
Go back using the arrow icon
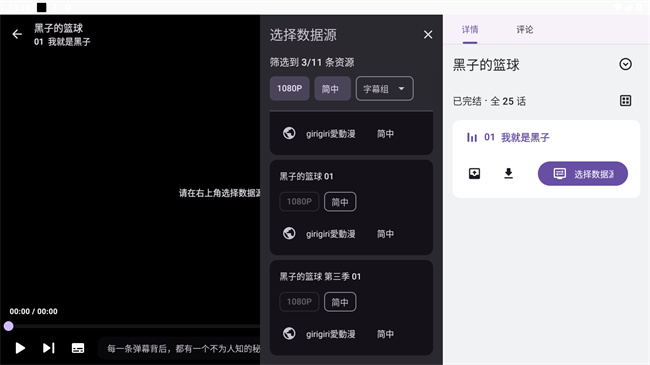coord(17,34)
